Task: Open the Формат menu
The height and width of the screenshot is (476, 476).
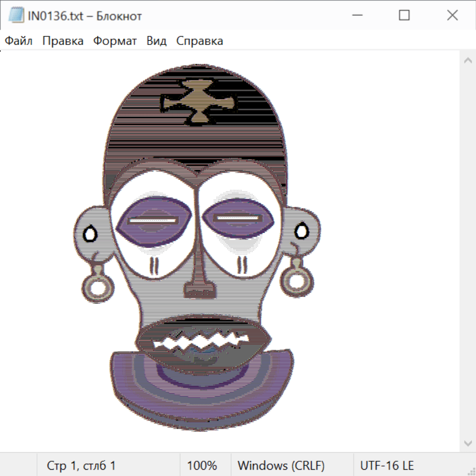Action: click(x=115, y=41)
